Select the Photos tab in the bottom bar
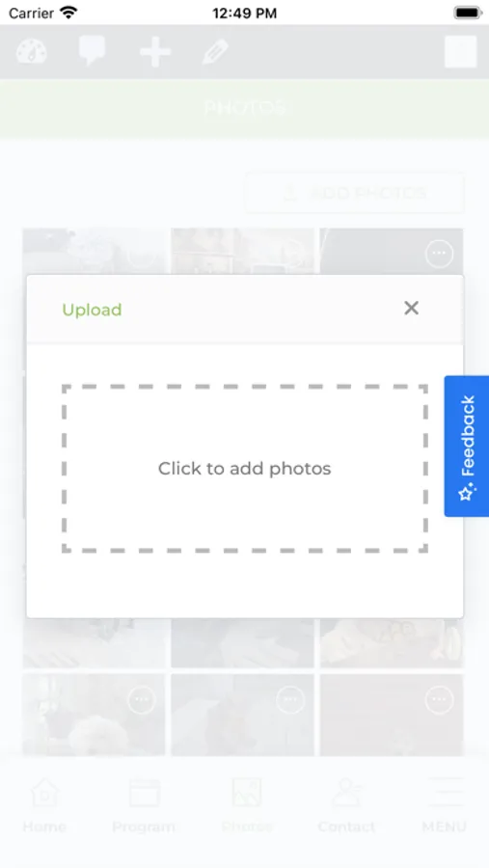 tap(247, 805)
